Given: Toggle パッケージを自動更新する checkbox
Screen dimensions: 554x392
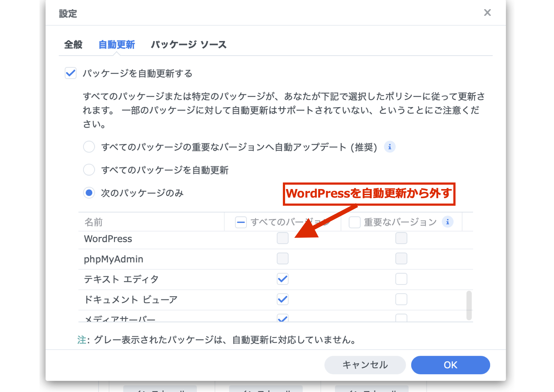Looking at the screenshot, I should coord(70,73).
